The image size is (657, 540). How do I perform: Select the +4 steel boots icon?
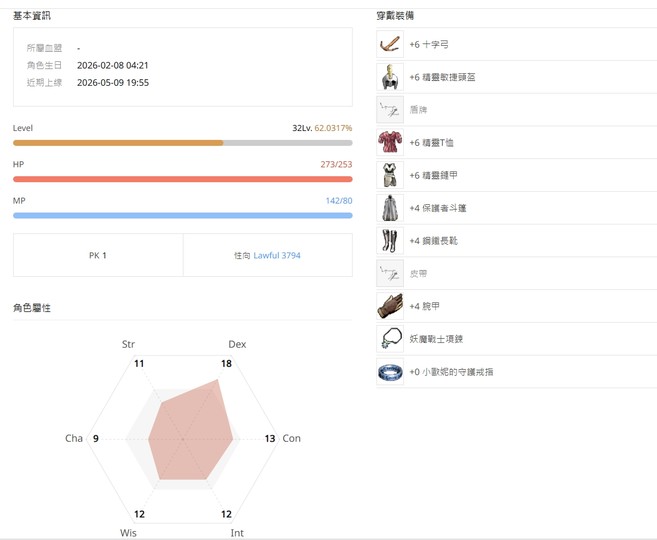coord(390,240)
